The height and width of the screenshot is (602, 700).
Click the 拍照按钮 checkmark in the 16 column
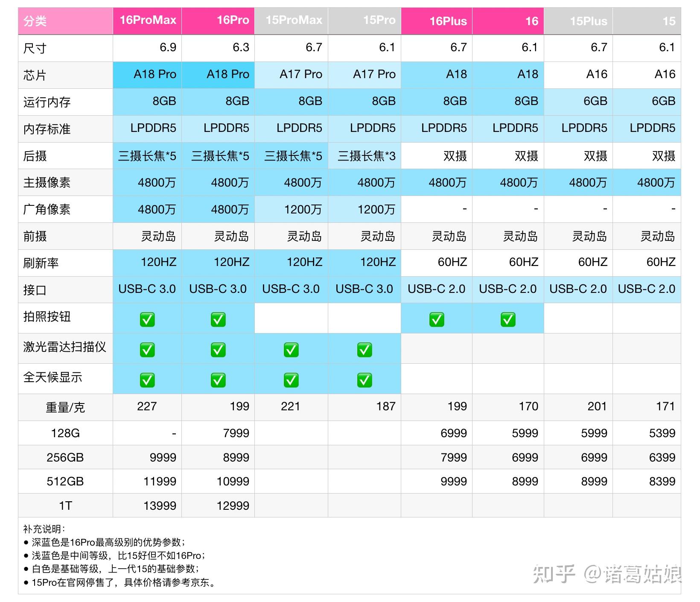tap(508, 319)
